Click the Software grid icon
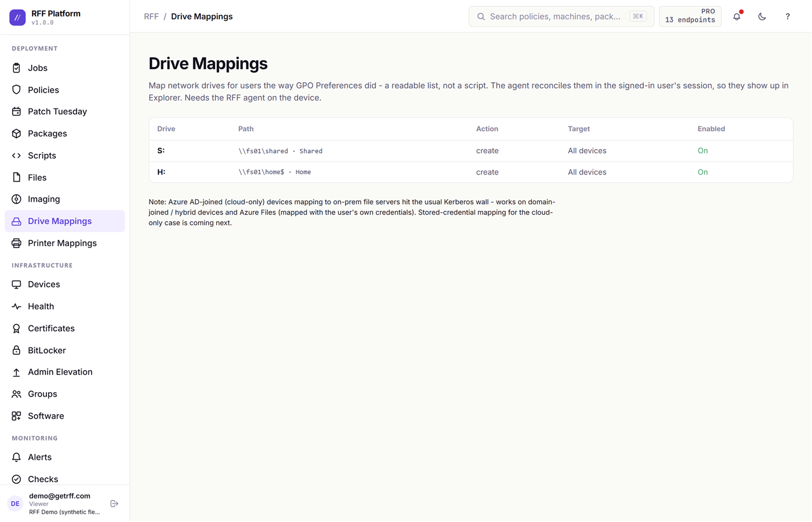The image size is (812, 522). click(16, 416)
